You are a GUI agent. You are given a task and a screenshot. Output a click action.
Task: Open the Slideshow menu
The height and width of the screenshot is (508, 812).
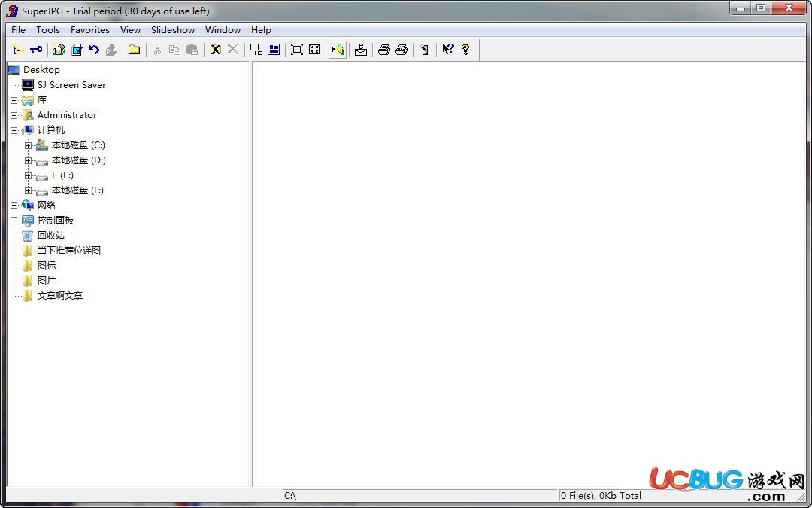(173, 30)
